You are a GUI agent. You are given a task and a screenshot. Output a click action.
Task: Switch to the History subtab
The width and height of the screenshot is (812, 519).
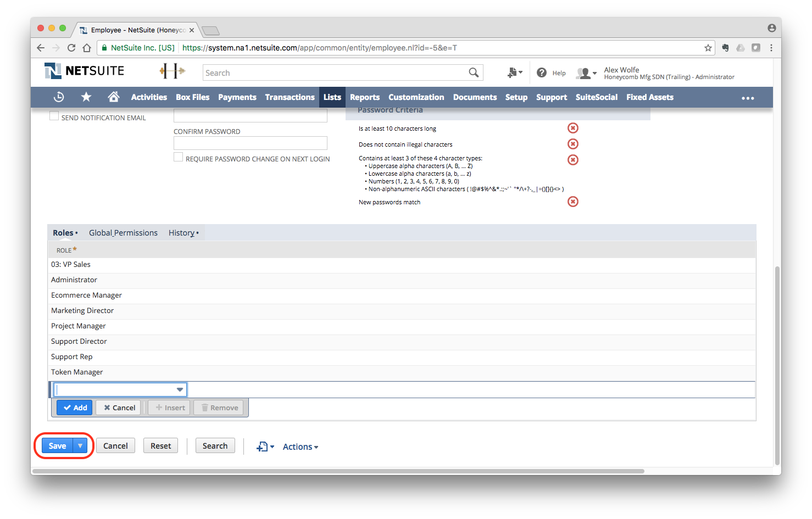point(183,233)
